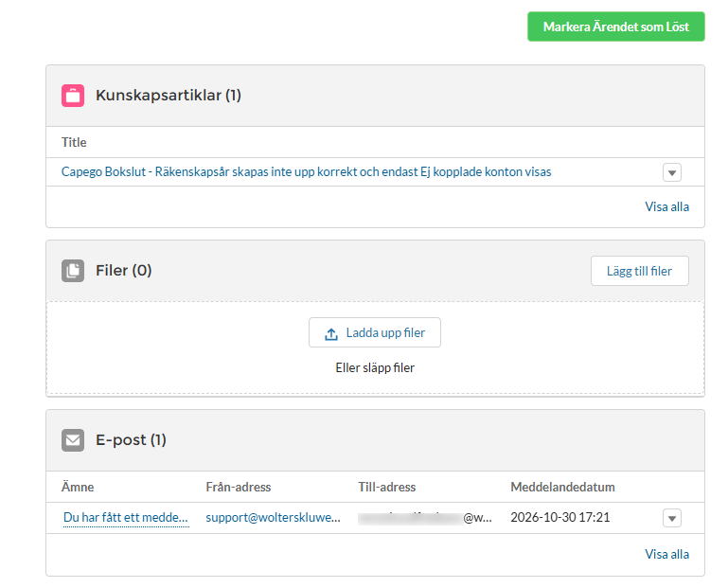Screen dimensions: 728x588
Task: Click the grey Filer documents icon
Action: point(73,271)
